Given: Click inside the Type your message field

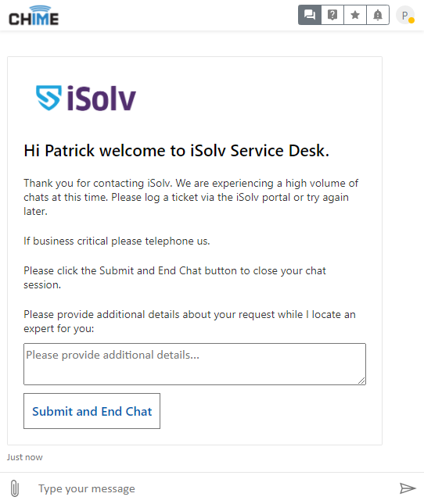Looking at the screenshot, I should (x=212, y=488).
